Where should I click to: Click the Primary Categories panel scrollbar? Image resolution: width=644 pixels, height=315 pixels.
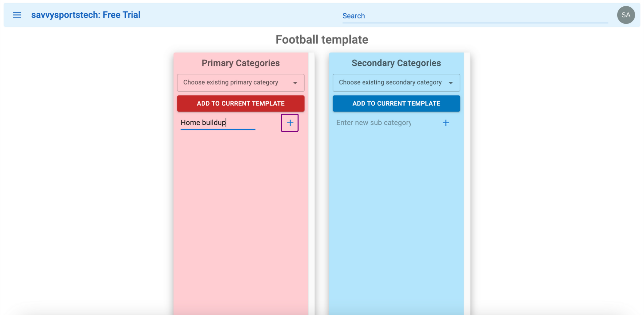click(x=312, y=184)
